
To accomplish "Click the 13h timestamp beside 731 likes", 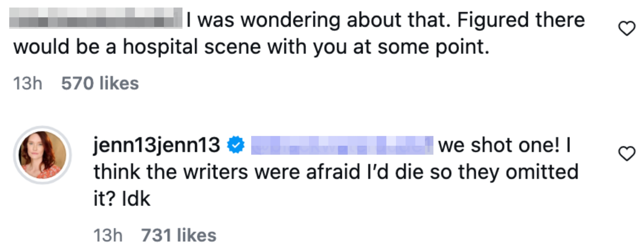I will click(x=108, y=235).
